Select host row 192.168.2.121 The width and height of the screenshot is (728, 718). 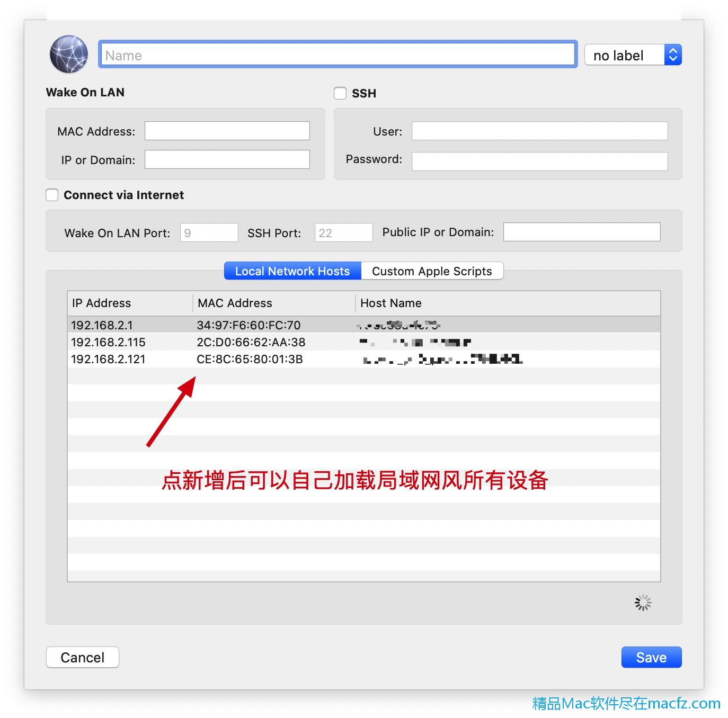364,359
